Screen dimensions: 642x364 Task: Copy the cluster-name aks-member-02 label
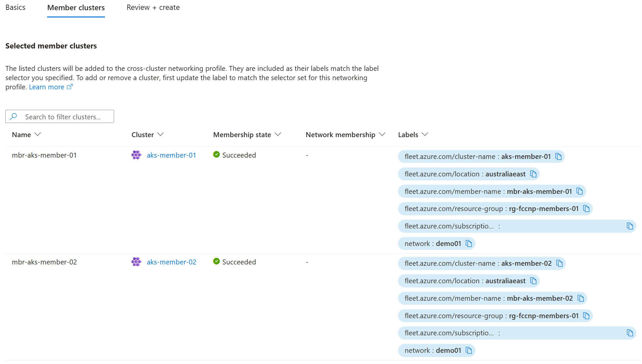(559, 263)
